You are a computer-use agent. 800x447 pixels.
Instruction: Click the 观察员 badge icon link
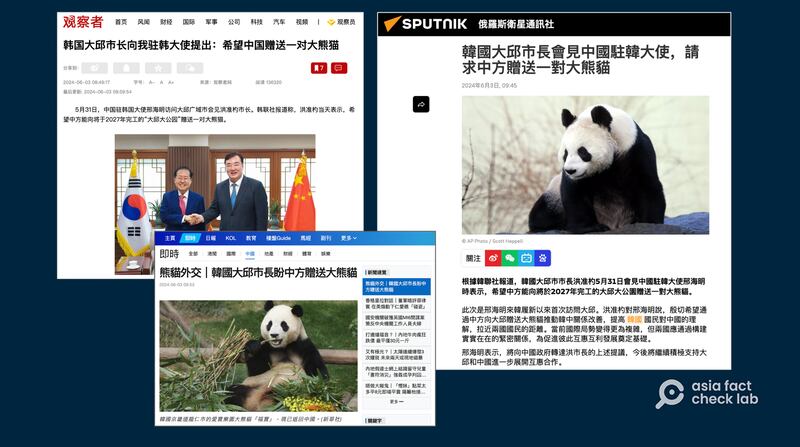(x=341, y=22)
